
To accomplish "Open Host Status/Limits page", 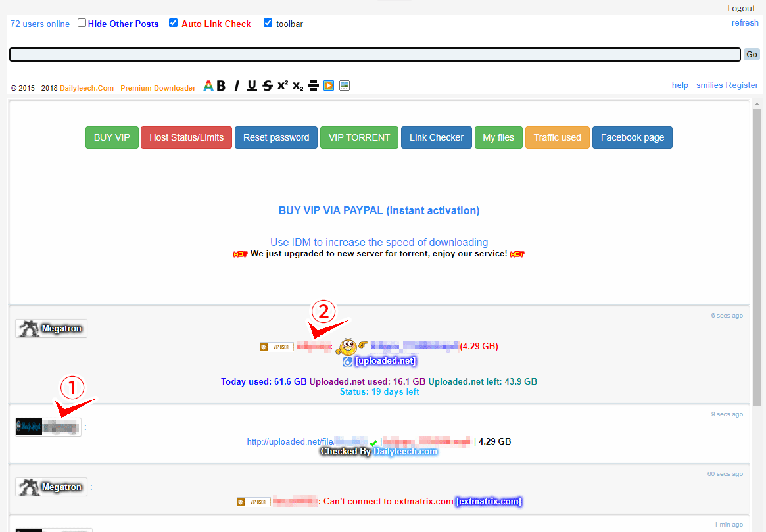I will [x=187, y=137].
